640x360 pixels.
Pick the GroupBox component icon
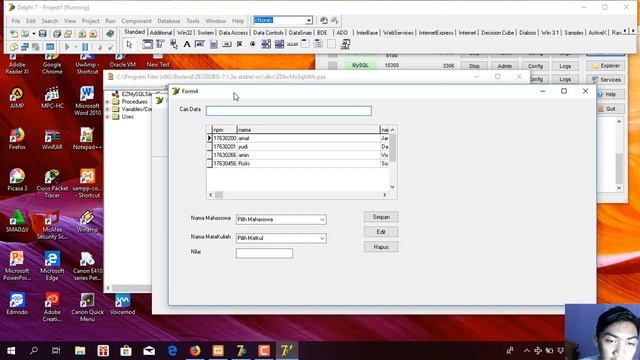pyautogui.click(x=305, y=44)
